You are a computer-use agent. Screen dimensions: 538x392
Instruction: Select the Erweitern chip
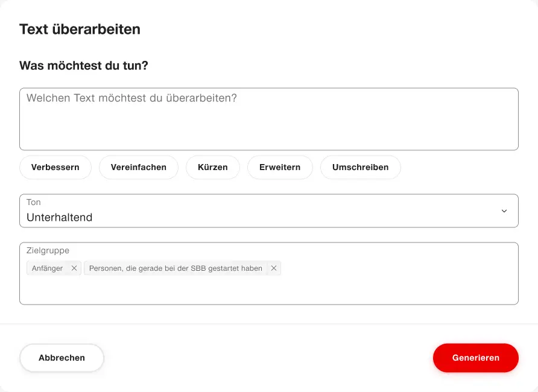[280, 167]
